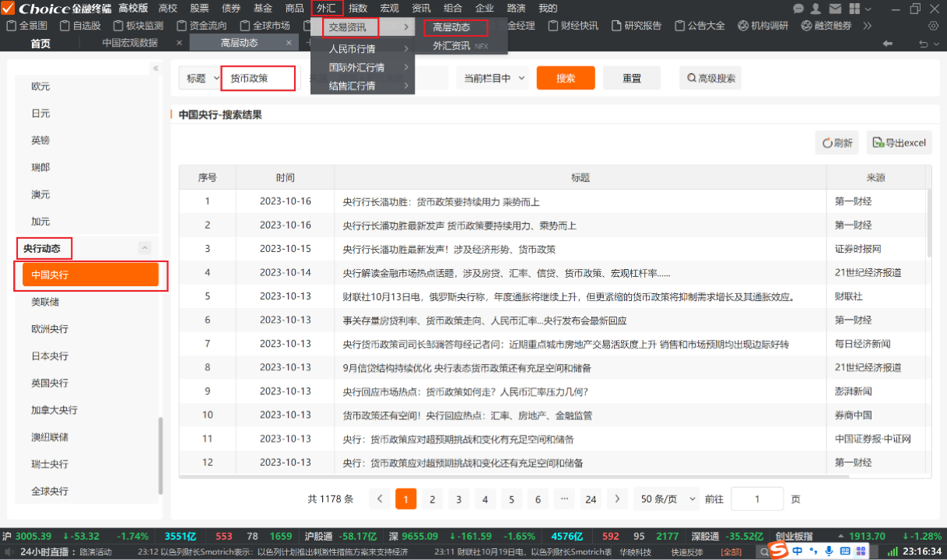This screenshot has width=947, height=560.
Task: Click the user account icon in title bar
Action: (816, 9)
